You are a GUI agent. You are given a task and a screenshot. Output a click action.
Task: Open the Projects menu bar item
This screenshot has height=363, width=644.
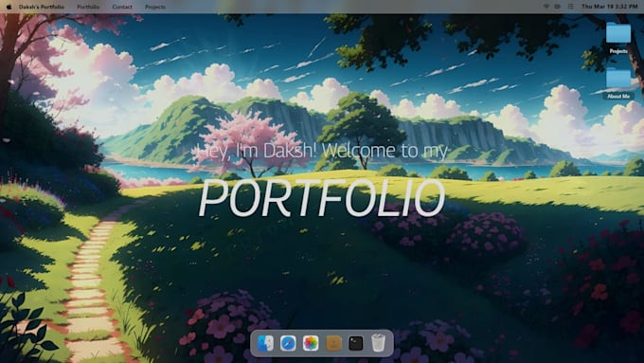click(x=155, y=7)
